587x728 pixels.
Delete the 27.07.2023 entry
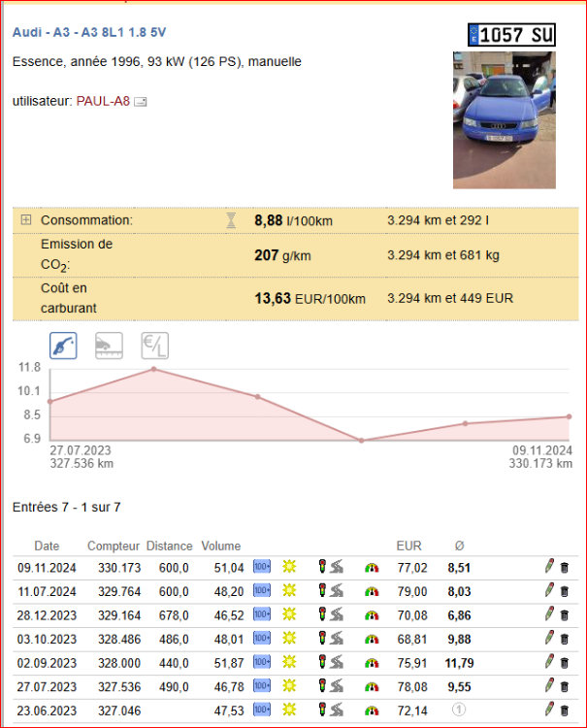[x=565, y=686]
